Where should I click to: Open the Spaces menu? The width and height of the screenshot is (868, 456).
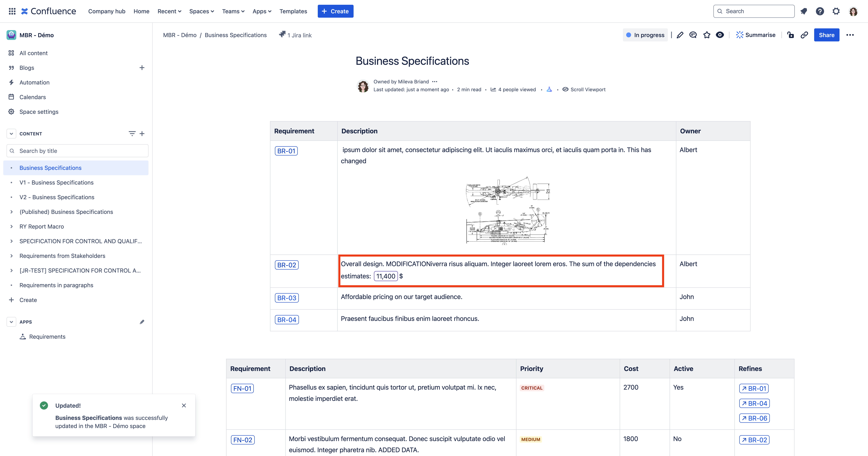(202, 11)
